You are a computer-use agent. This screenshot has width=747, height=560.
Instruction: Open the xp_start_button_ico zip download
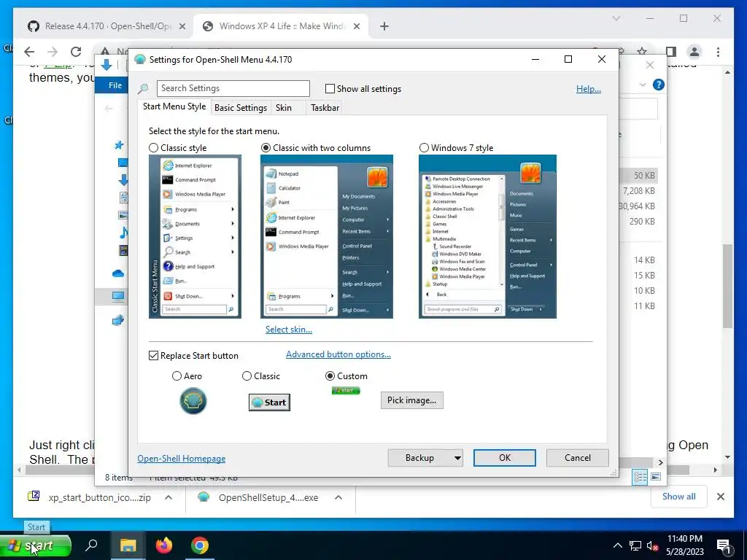click(90, 497)
